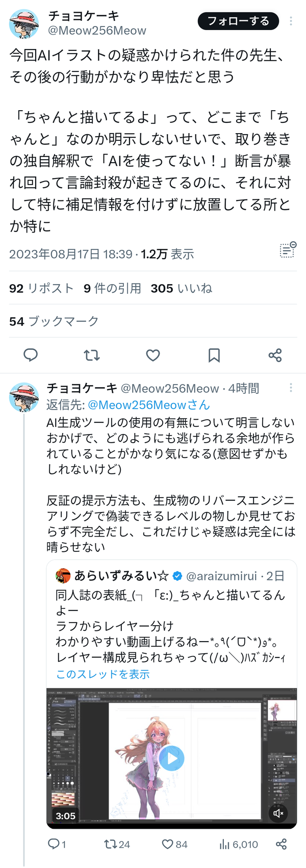Click the repost icon under main tweet
306x868 pixels.
(92, 355)
